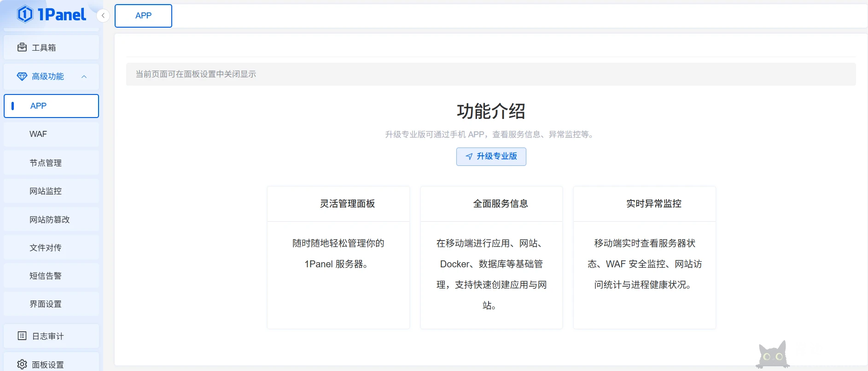Click the log icon beside 日志审计
Image resolution: width=868 pixels, height=371 pixels.
22,336
